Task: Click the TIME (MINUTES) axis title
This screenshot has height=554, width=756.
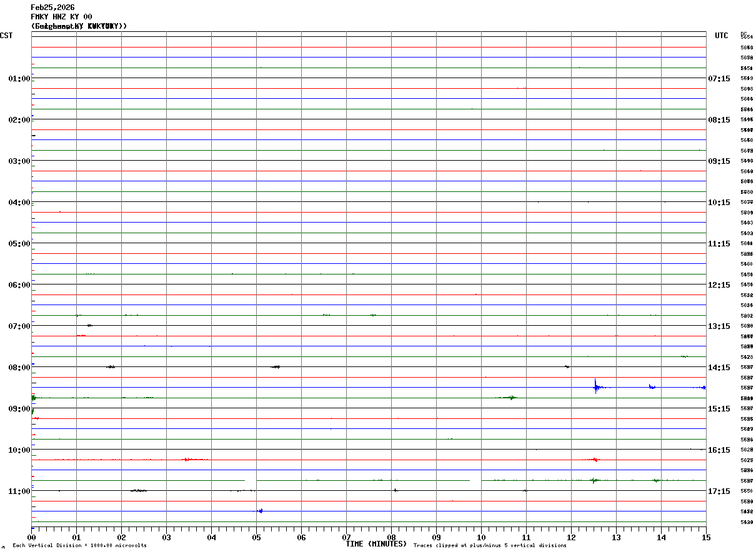Action: 376,544
